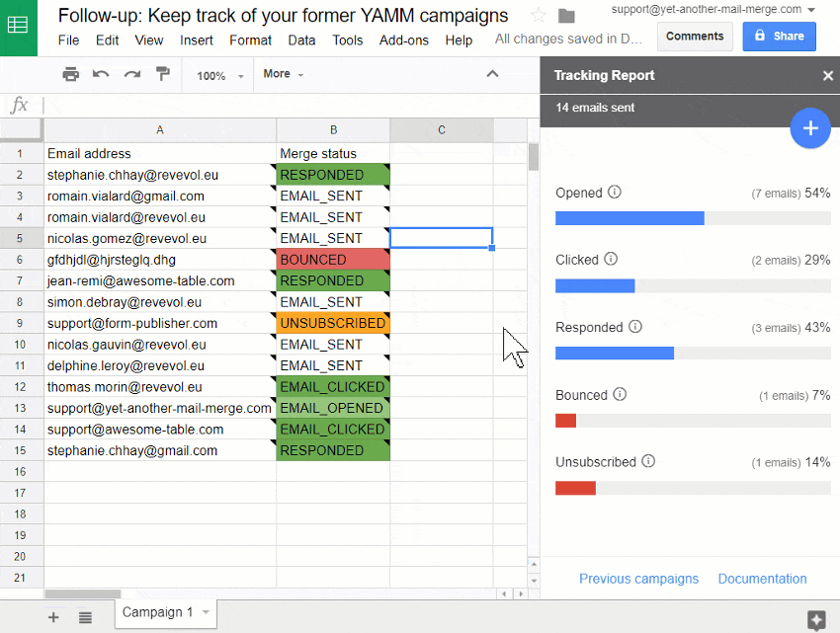Open the move to folder icon
Image resolution: width=840 pixels, height=633 pixels.
click(x=566, y=16)
